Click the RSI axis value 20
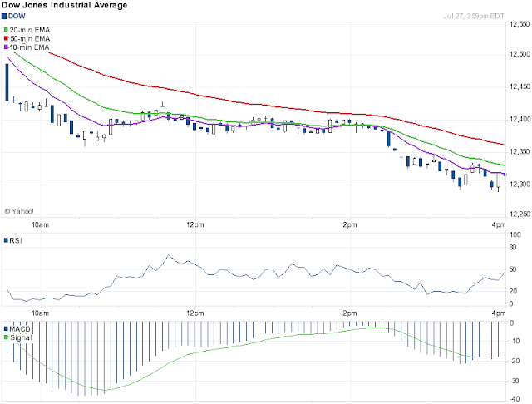532x404 pixels. coord(513,291)
